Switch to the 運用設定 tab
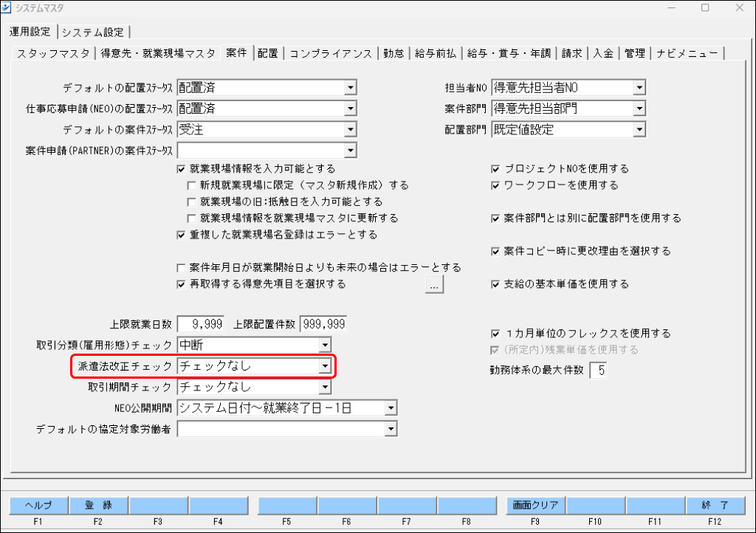Viewport: 756px width, 533px height. (x=30, y=32)
